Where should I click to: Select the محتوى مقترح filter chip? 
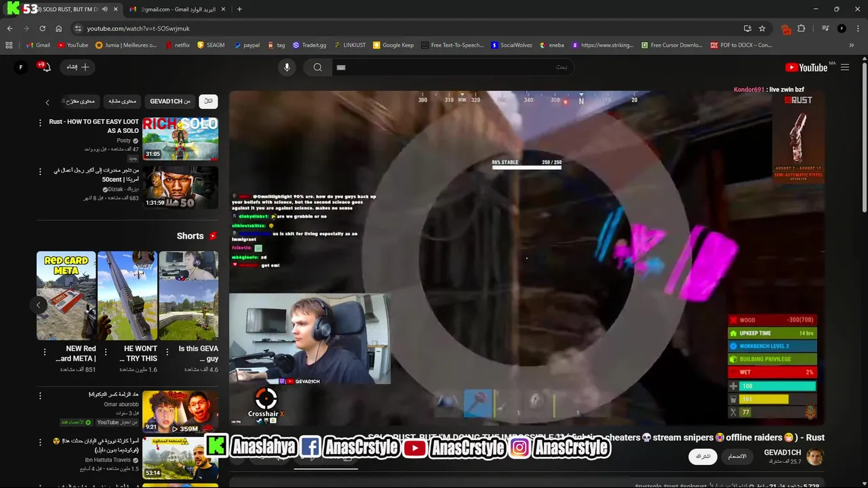[x=79, y=101]
